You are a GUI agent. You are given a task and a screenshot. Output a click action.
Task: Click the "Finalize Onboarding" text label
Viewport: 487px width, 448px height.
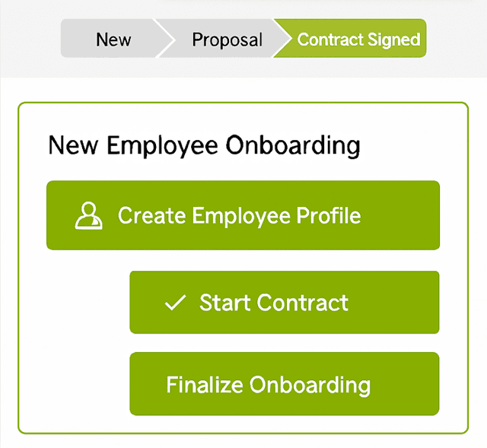(x=268, y=384)
